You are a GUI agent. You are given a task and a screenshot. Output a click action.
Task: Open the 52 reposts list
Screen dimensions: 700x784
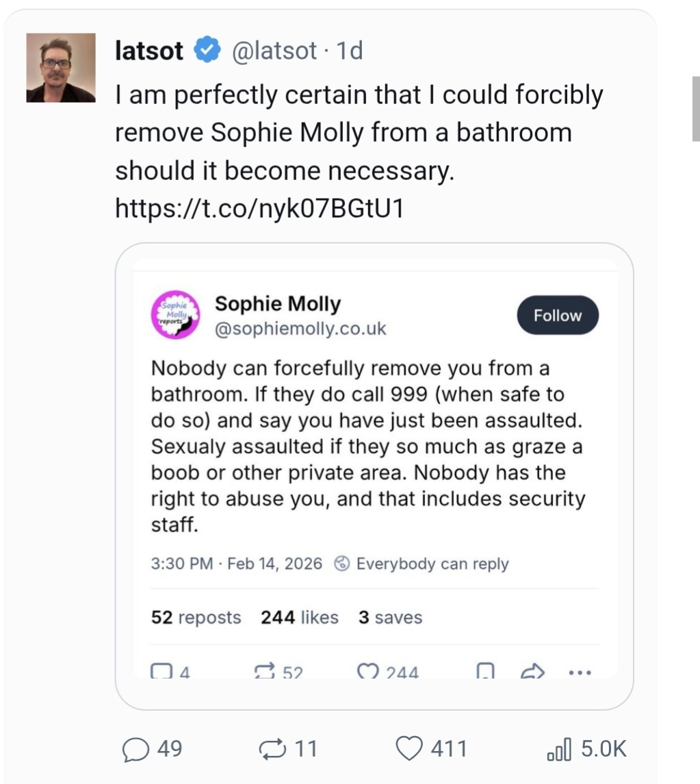click(x=196, y=618)
